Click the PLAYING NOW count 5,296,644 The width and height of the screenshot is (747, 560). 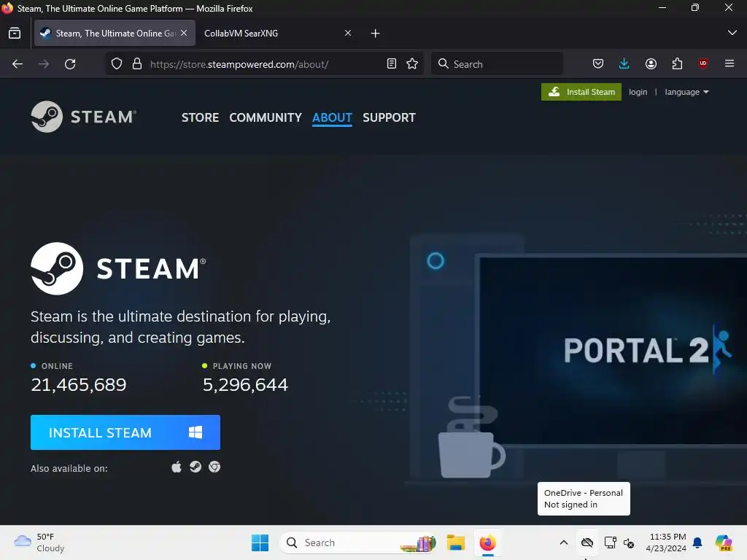245,385
